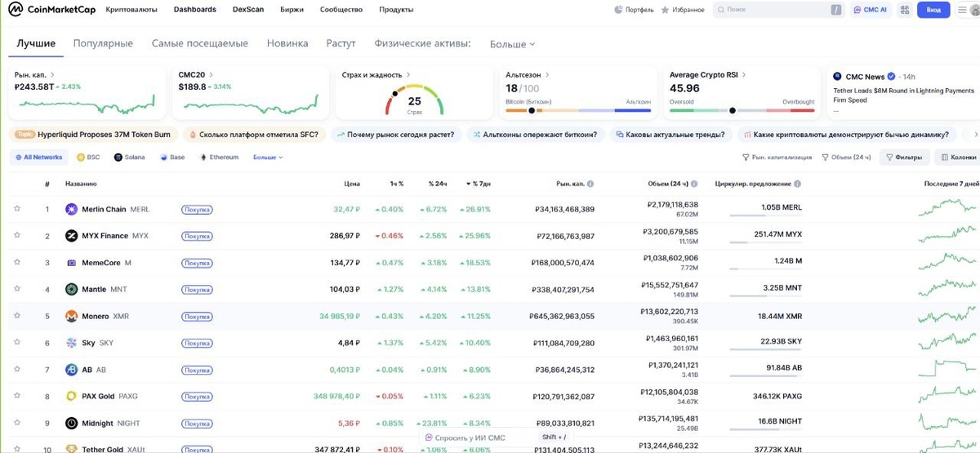980x453 pixels.
Task: Select All Networks filter
Action: 38,157
